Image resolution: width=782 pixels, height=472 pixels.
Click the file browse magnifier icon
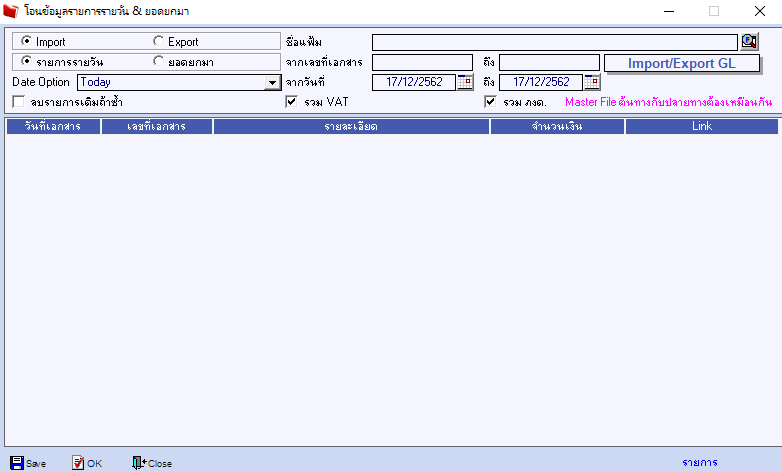click(749, 41)
